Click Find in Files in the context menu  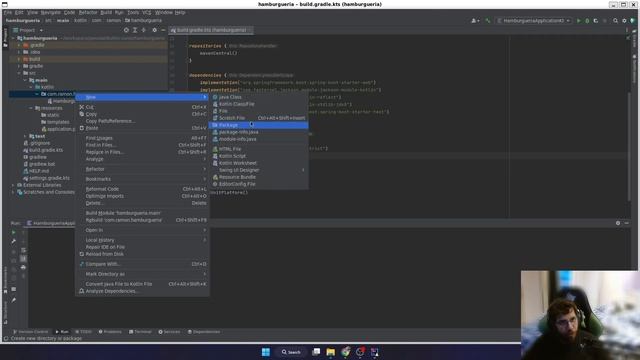[142, 145]
